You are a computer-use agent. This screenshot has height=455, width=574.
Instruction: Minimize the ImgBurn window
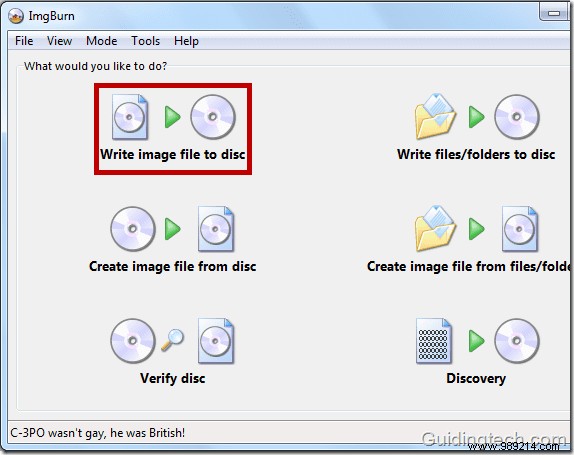click(x=554, y=14)
